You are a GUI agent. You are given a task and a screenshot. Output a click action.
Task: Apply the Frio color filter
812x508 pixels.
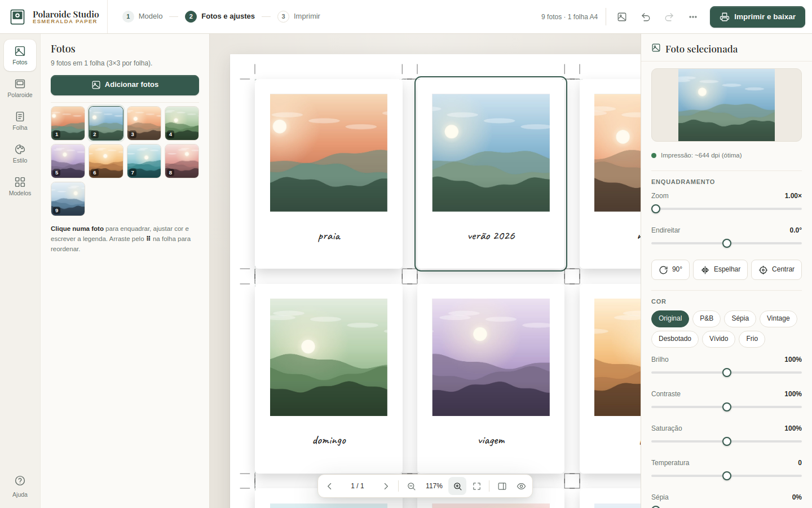pos(752,339)
